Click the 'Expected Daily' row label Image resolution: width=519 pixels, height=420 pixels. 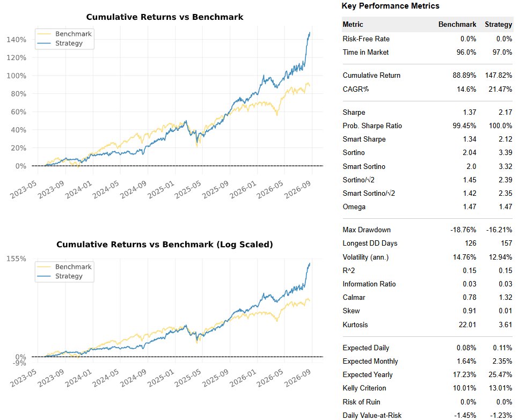coord(366,348)
